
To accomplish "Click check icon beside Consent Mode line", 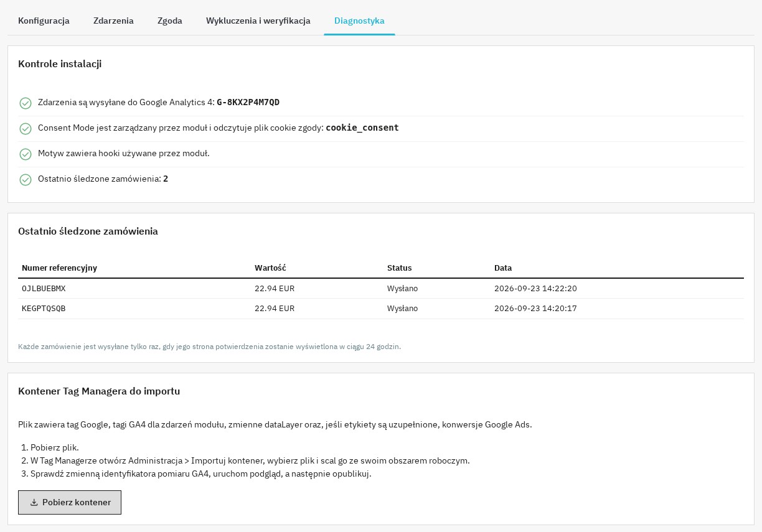I will click(x=26, y=129).
